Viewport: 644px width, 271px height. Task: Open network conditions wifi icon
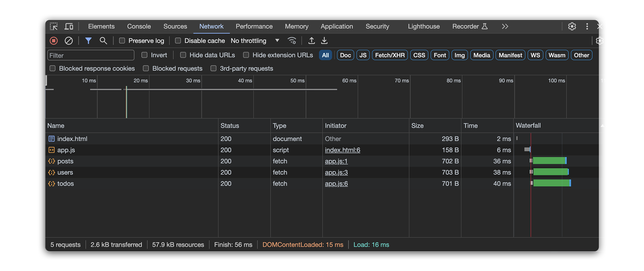click(292, 41)
